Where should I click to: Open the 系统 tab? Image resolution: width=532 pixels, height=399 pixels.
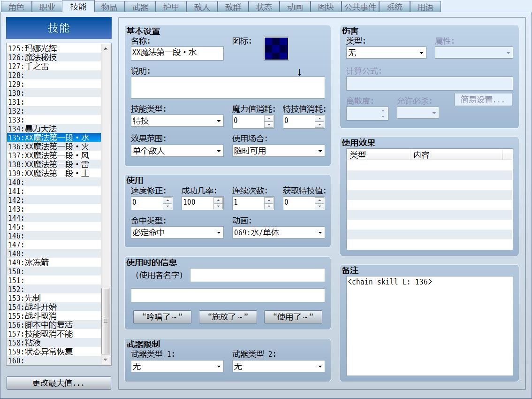(395, 7)
